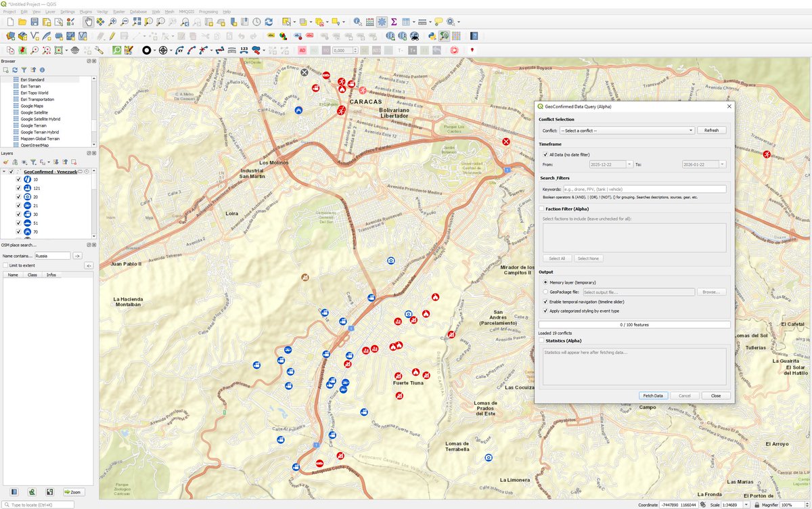Enable the Faction Filter (Alpha) checkbox
The height and width of the screenshot is (509, 812).
541,209
